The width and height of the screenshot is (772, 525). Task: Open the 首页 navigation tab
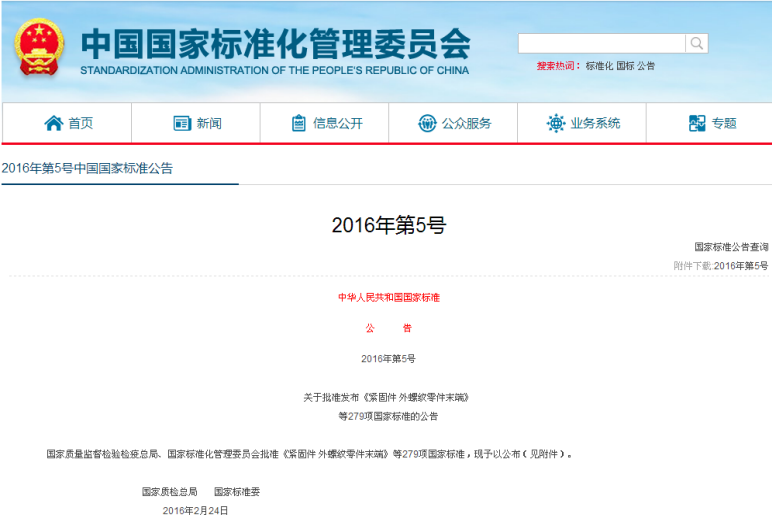tap(80, 123)
